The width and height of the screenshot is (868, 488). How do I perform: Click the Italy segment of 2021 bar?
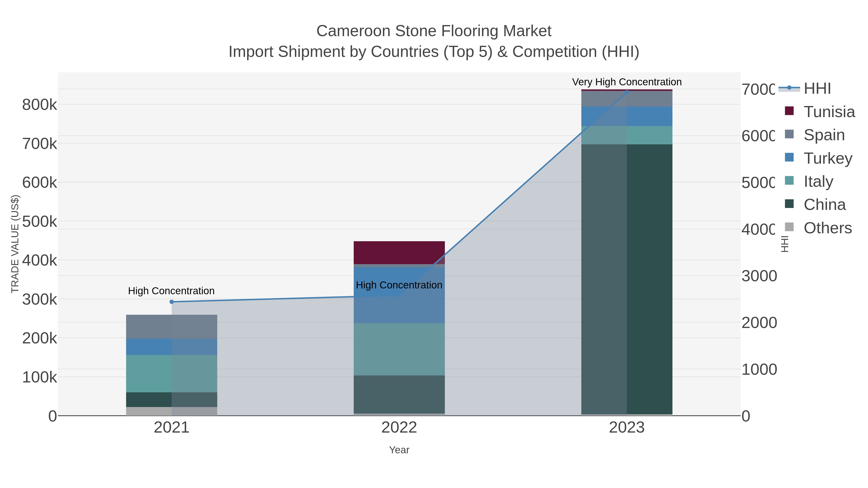[x=171, y=374]
